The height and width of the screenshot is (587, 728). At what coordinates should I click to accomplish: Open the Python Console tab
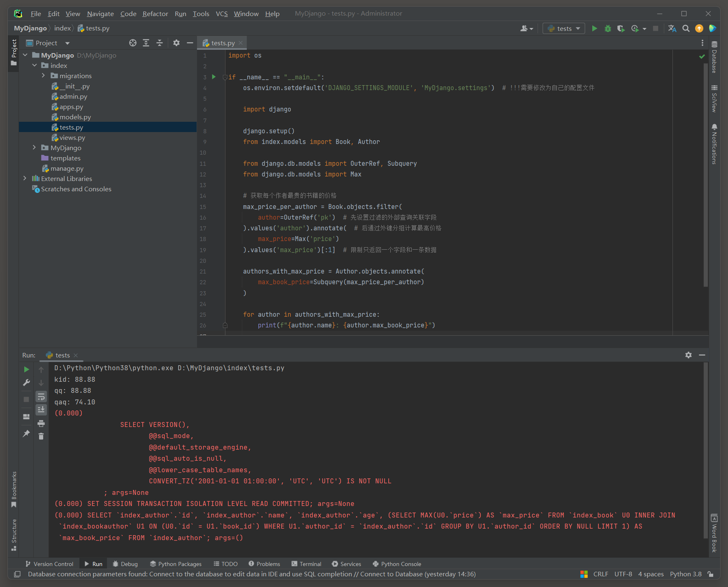click(396, 564)
